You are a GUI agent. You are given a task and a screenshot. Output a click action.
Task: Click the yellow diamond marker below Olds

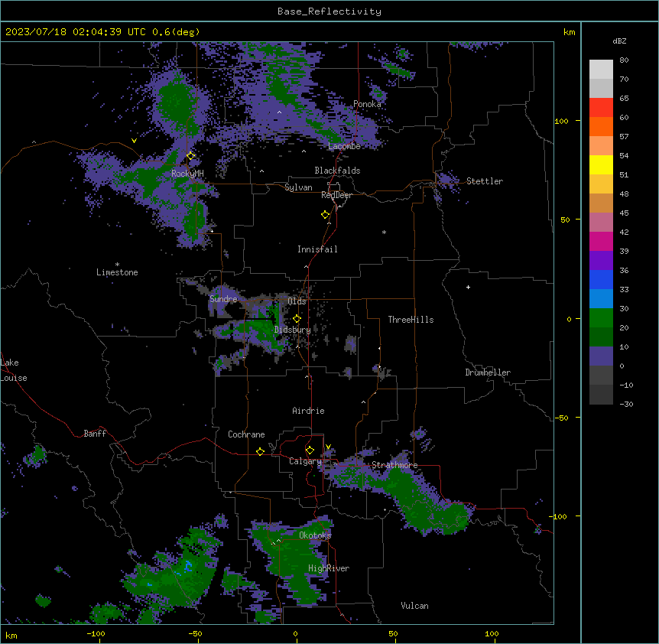297,319
